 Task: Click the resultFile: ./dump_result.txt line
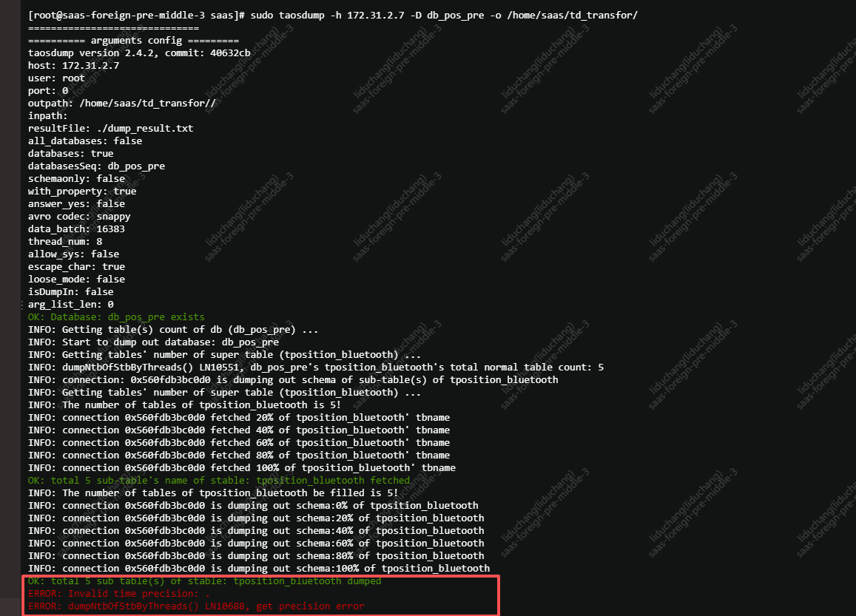point(110,128)
